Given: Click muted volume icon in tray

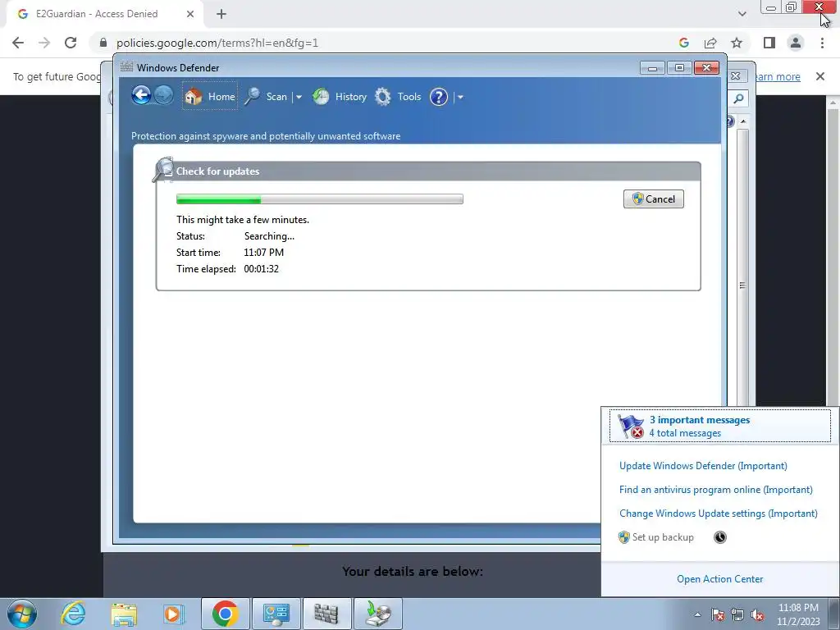Looking at the screenshot, I should (x=757, y=614).
